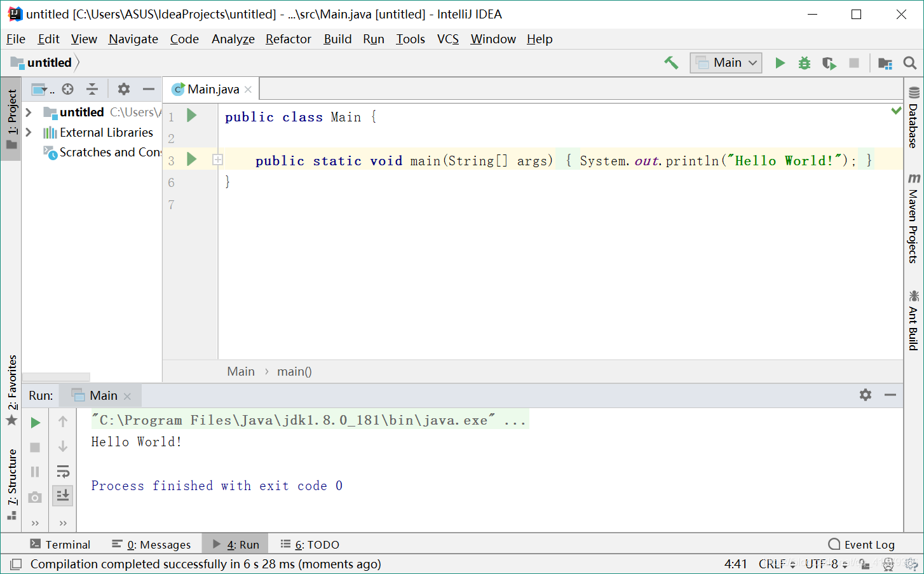Image resolution: width=924 pixels, height=574 pixels.
Task: Open the VCS menu
Action: 448,39
